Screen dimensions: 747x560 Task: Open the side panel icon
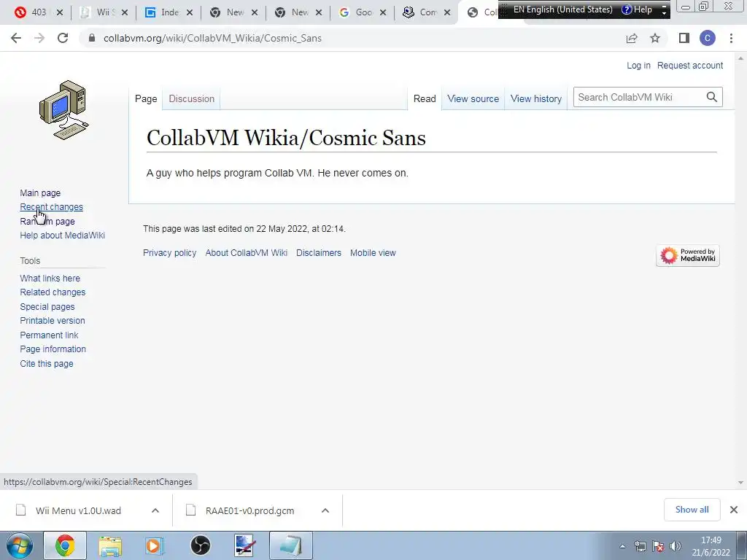click(684, 38)
